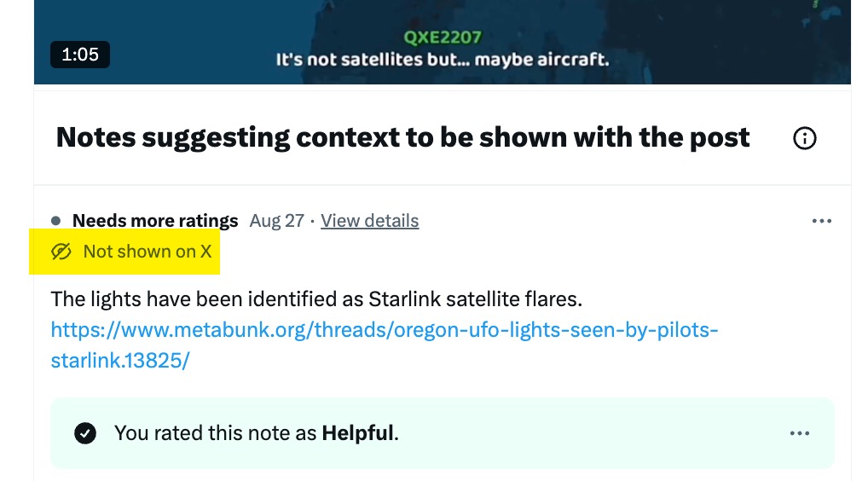This screenshot has height=481, width=868.
Task: Click the 1:05 video duration badge
Action: [80, 55]
